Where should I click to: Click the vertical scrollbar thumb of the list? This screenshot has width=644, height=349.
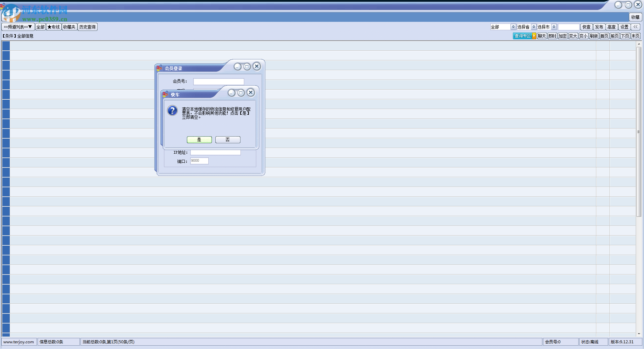[x=639, y=132]
